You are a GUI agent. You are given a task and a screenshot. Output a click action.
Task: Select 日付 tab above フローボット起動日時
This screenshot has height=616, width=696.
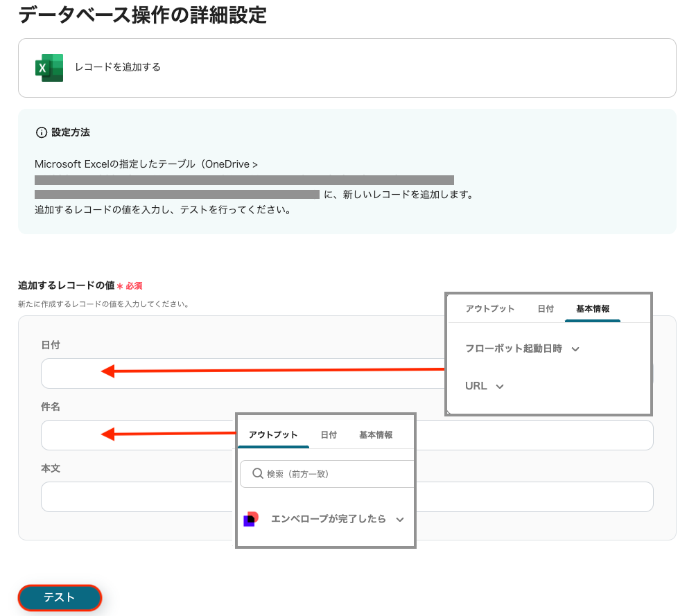pos(546,309)
